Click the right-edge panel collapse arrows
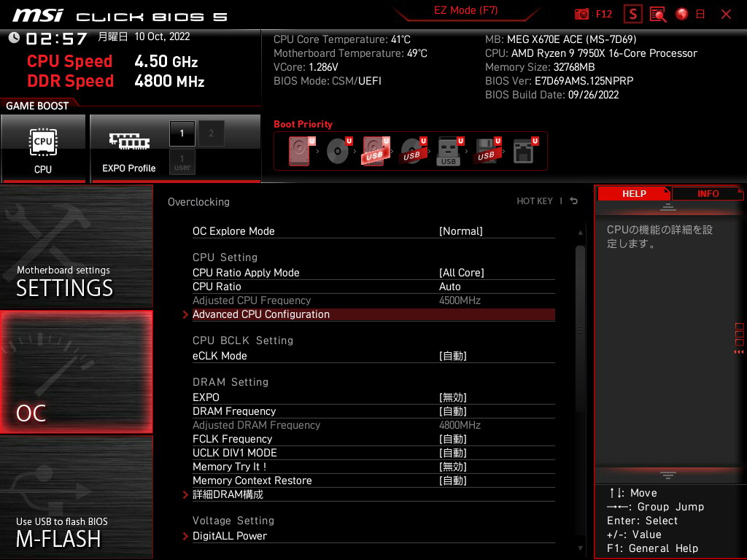 point(739,352)
